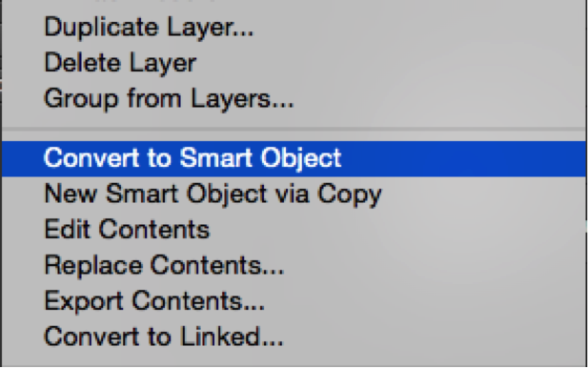Screen dimensions: 588x368
Task: Export the Smart Object contents
Action: coord(294,301)
